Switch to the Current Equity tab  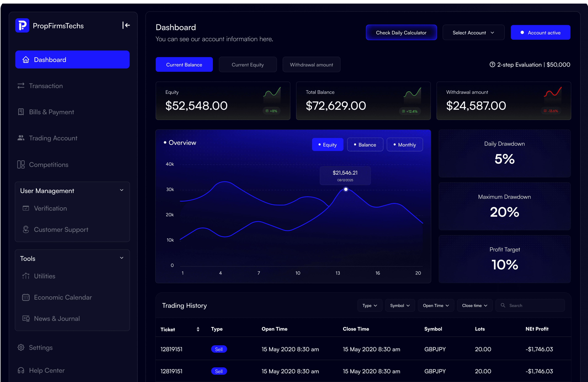(x=247, y=65)
